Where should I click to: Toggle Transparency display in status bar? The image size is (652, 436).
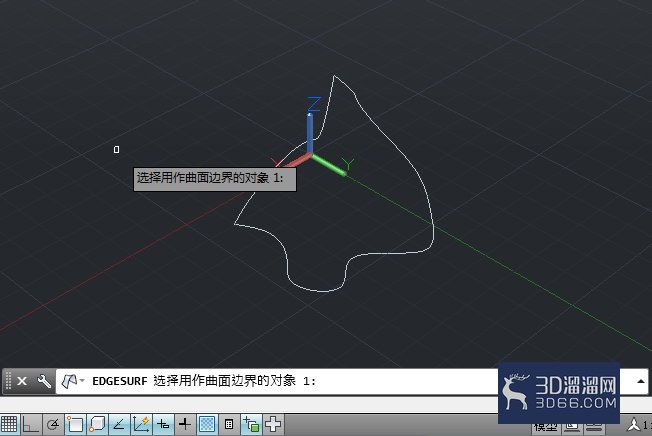[x=207, y=424]
